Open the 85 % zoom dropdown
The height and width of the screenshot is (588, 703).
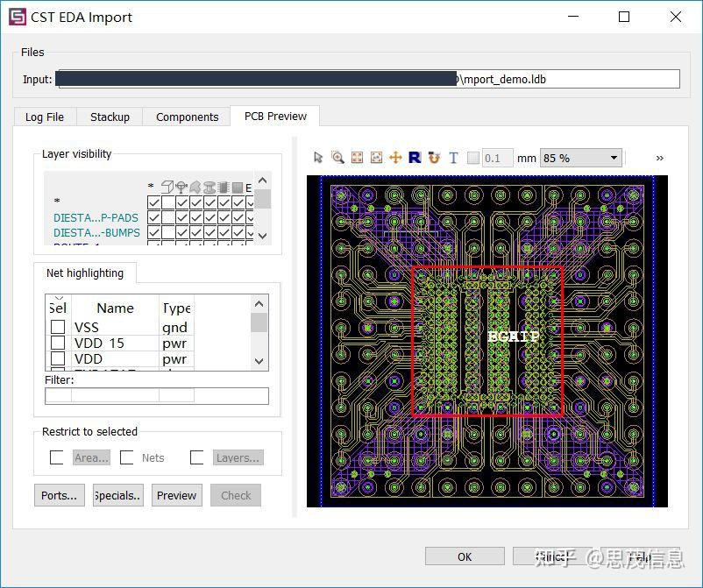[580, 158]
